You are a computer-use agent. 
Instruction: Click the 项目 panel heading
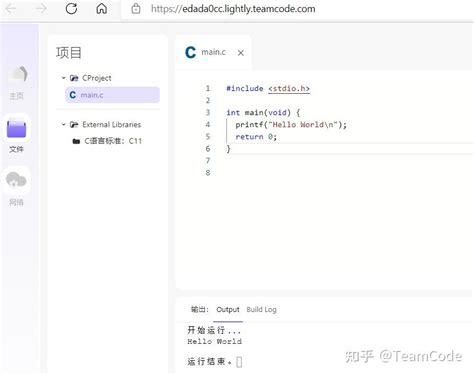click(69, 53)
